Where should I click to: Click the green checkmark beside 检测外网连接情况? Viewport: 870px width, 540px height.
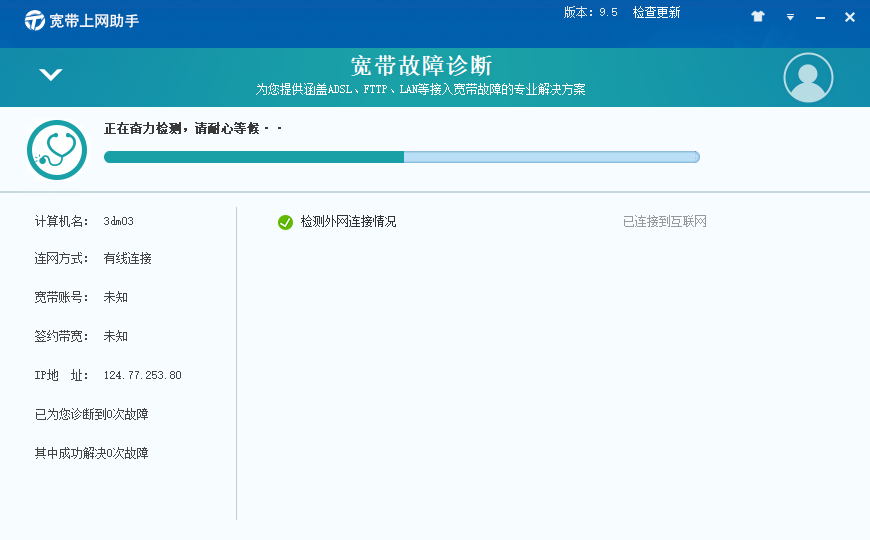tap(285, 222)
